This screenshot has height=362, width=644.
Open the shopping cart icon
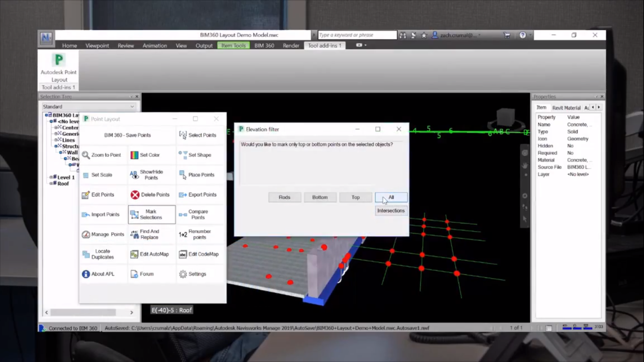coord(507,35)
